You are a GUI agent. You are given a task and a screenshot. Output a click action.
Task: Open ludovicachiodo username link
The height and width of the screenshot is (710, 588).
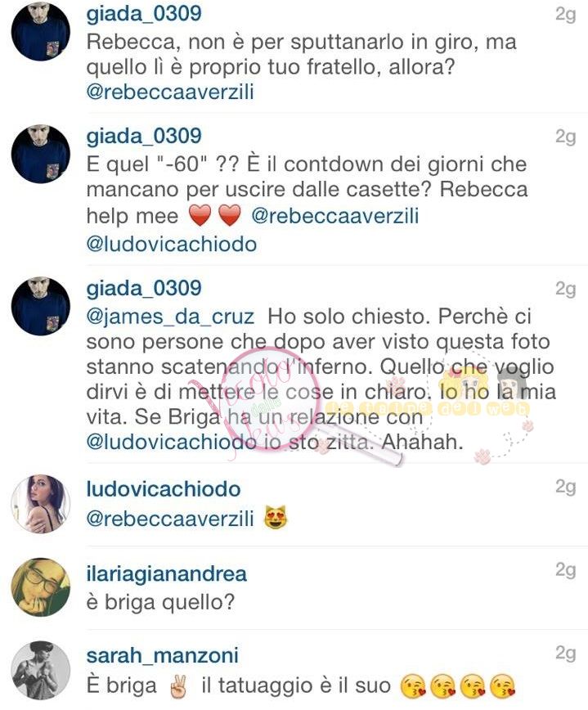(x=164, y=489)
